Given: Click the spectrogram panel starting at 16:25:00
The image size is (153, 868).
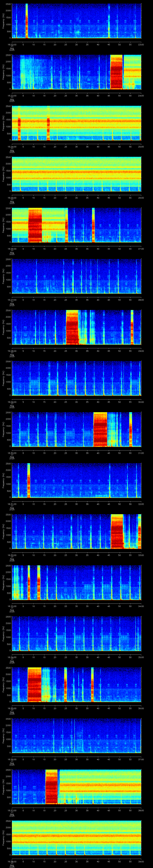Looking at the screenshot, I should click(x=77, y=174).
